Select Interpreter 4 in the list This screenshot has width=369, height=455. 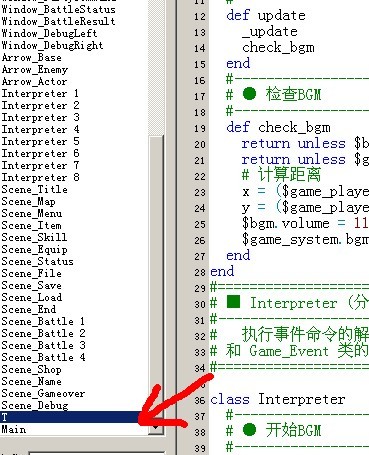[40, 129]
